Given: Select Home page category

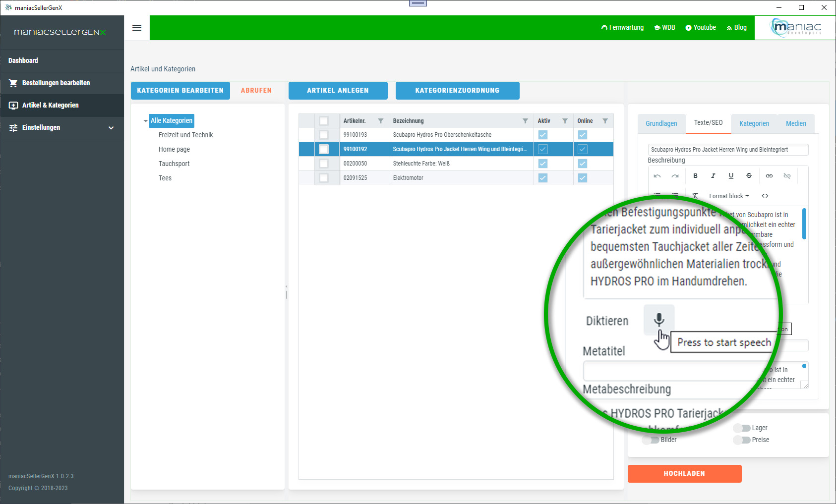Looking at the screenshot, I should 174,150.
